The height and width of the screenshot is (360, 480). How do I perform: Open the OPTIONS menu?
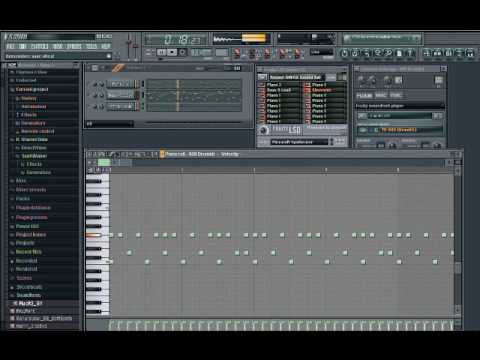[x=74, y=46]
